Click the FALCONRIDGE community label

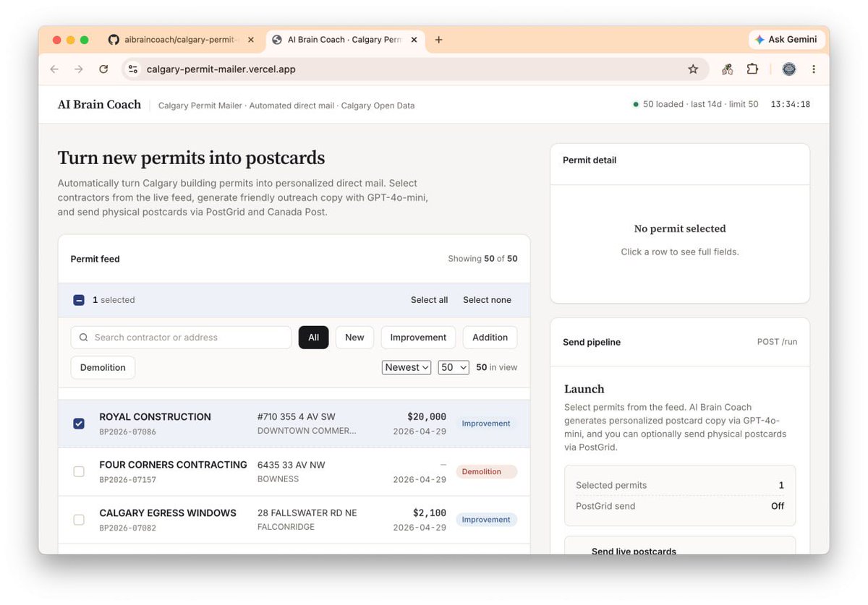(x=286, y=528)
